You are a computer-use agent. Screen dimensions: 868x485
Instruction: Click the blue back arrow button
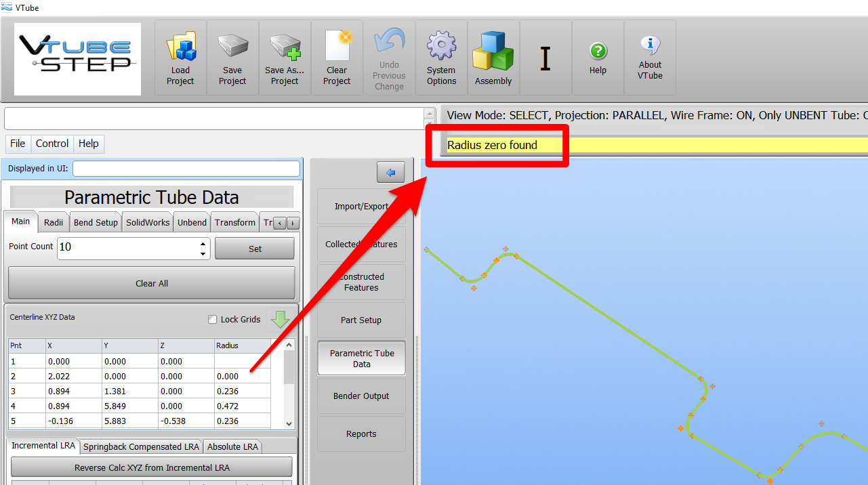pos(390,173)
